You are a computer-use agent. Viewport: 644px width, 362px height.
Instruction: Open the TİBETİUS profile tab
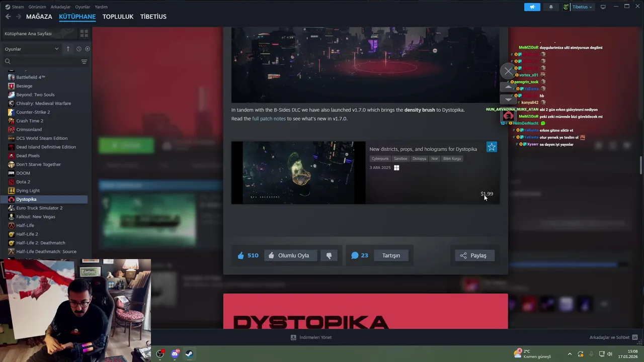153,17
